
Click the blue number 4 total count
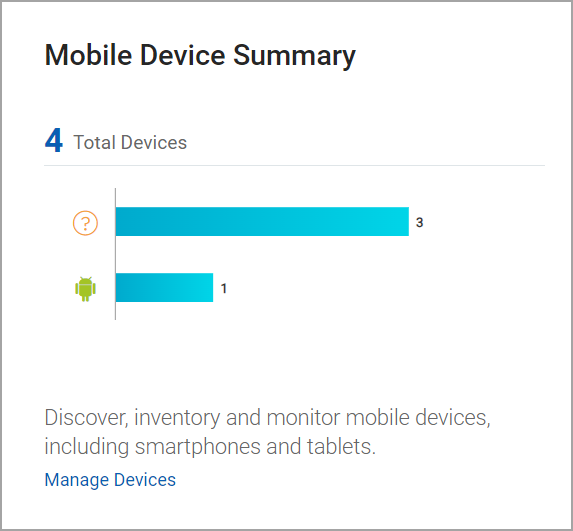[54, 140]
